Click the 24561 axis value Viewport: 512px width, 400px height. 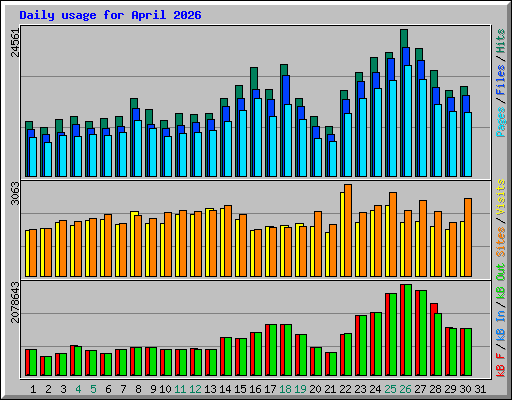[15, 43]
